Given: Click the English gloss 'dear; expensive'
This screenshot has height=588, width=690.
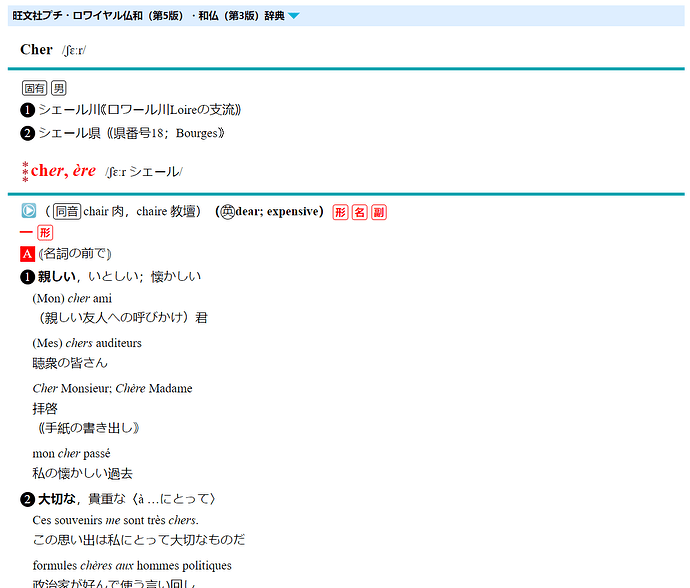Looking at the screenshot, I should point(277,212).
